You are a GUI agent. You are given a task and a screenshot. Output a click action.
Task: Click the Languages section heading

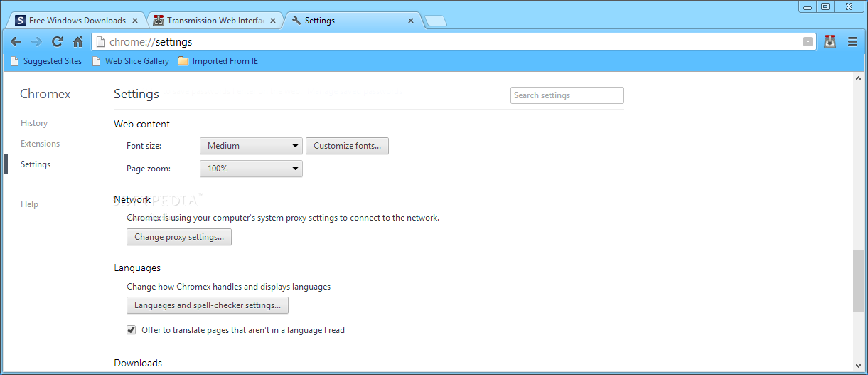click(137, 268)
